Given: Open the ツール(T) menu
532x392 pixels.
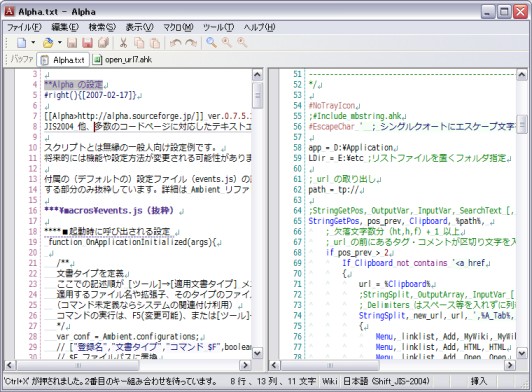Looking at the screenshot, I should [218, 27].
